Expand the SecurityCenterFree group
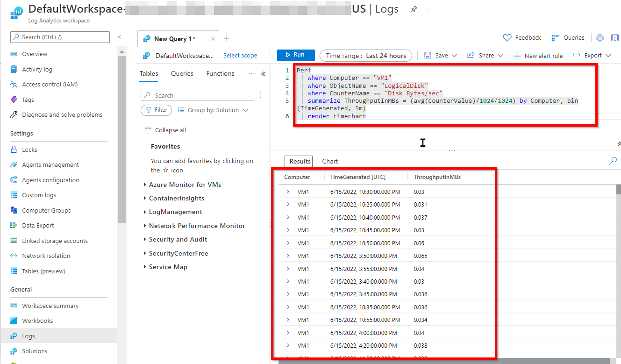The width and height of the screenshot is (621, 364). [145, 253]
